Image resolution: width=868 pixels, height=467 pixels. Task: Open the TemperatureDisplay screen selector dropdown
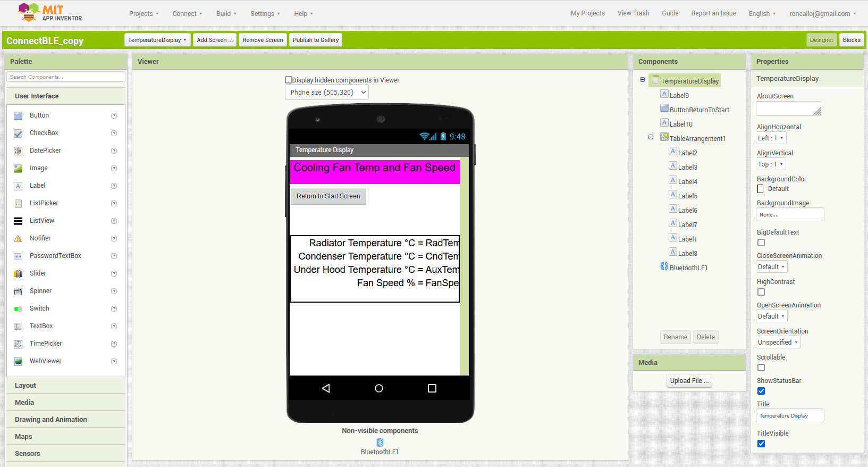[x=157, y=40]
